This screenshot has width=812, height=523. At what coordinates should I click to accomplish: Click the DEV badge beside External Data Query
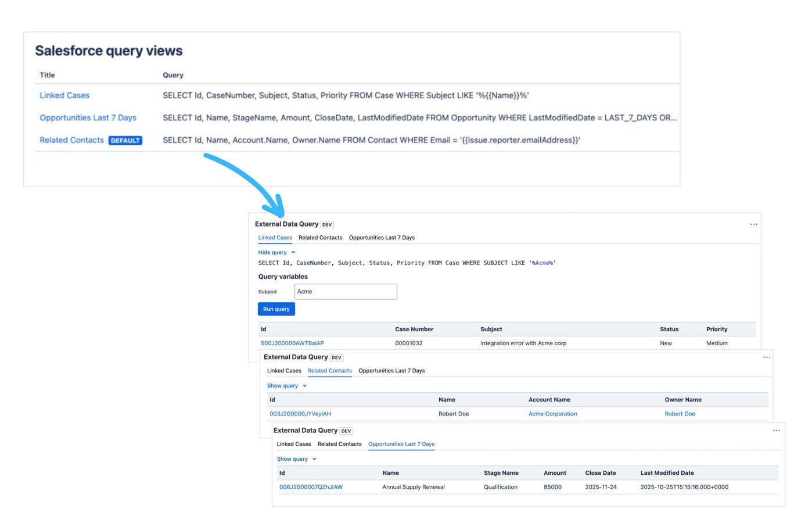[326, 224]
